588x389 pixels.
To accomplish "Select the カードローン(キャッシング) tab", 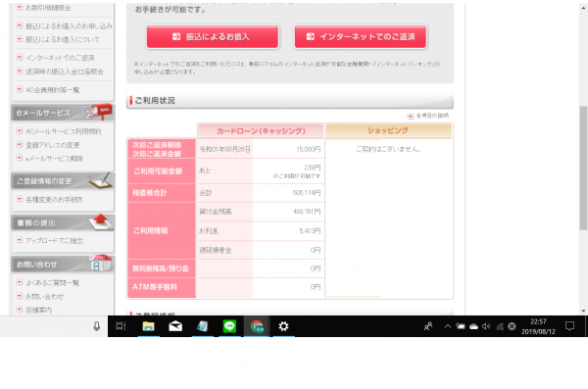I will click(x=261, y=131).
